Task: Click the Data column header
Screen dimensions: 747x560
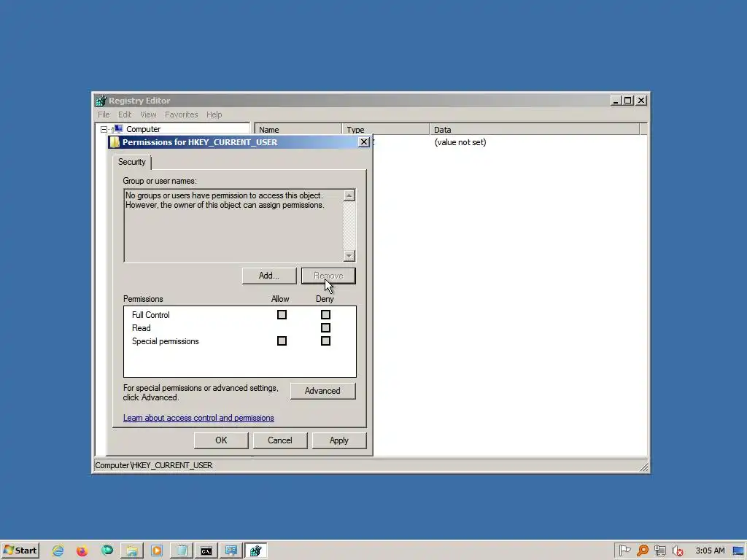Action: (x=534, y=130)
